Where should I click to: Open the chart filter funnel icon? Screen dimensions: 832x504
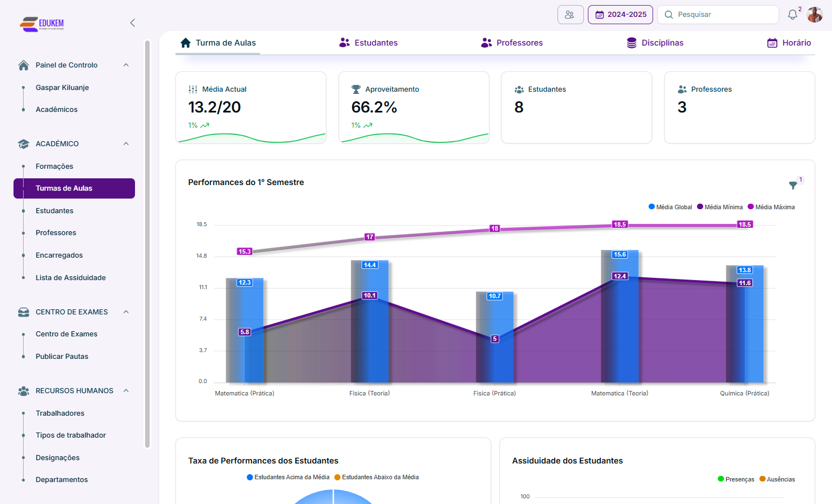coord(793,185)
